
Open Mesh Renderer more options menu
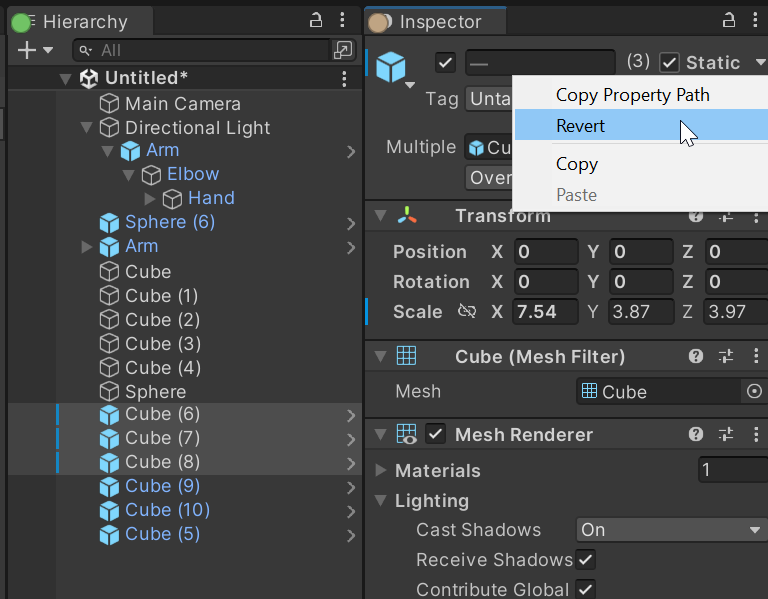[x=754, y=435]
